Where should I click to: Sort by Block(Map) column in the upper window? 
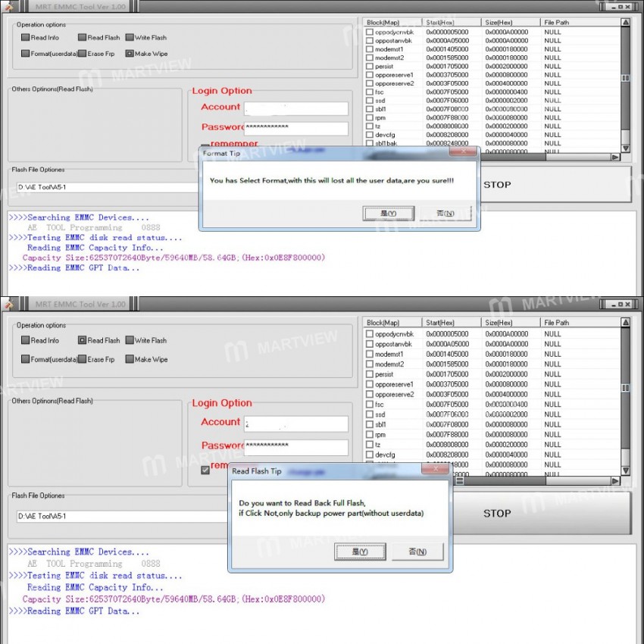392,22
